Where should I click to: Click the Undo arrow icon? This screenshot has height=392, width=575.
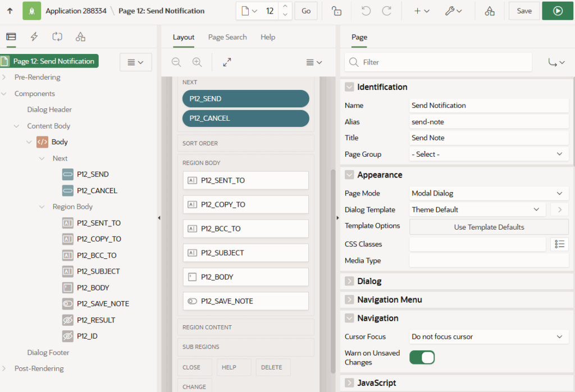[366, 11]
